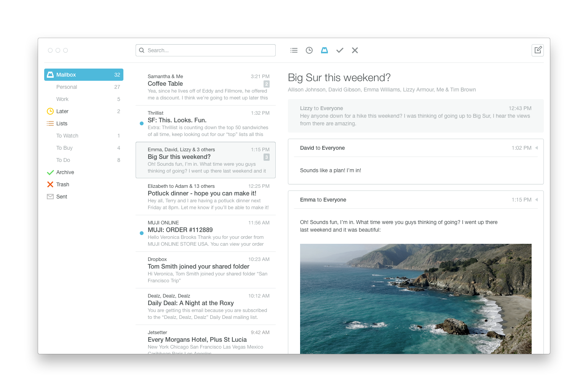The height and width of the screenshot is (392, 588).
Task: Click the Mailbox count 32
Action: [117, 75]
